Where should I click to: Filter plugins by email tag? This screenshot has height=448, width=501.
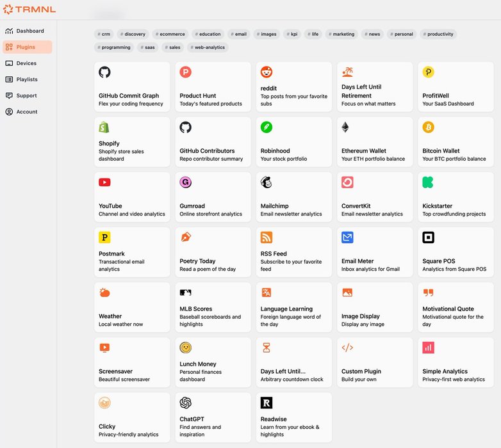[x=239, y=34]
